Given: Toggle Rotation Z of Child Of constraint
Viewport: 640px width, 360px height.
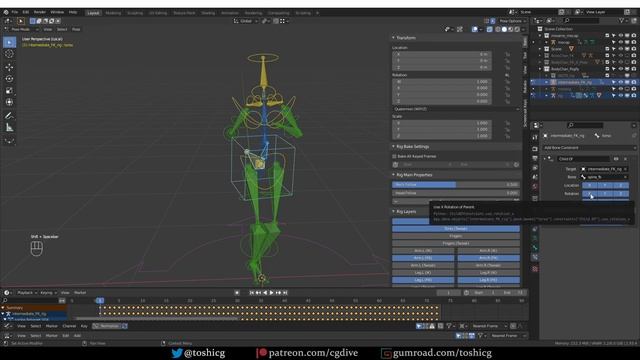Looking at the screenshot, I should 621,194.
